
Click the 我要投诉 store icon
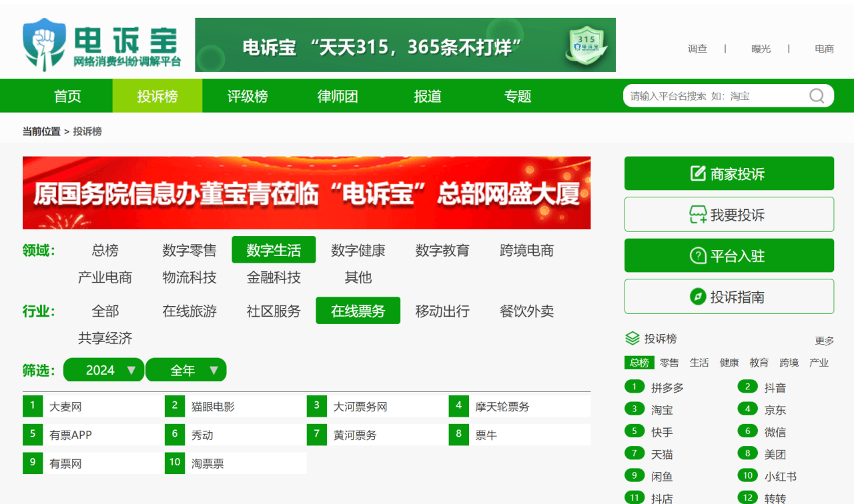click(x=698, y=215)
